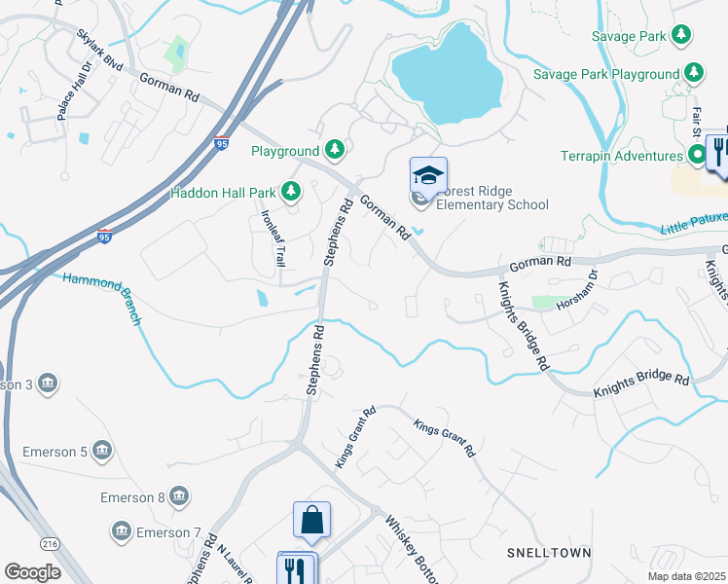Click the route 216 shield marker
This screenshot has width=728, height=584.
[50, 544]
